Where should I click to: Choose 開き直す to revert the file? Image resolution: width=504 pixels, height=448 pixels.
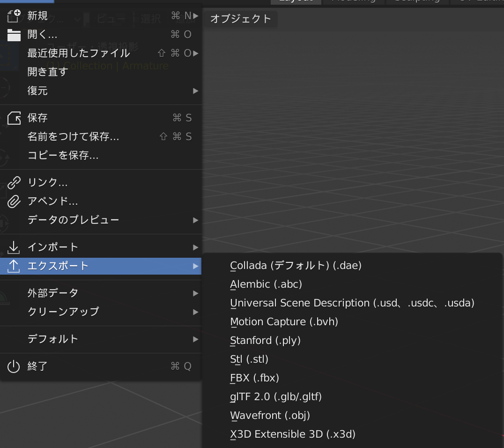click(101, 72)
